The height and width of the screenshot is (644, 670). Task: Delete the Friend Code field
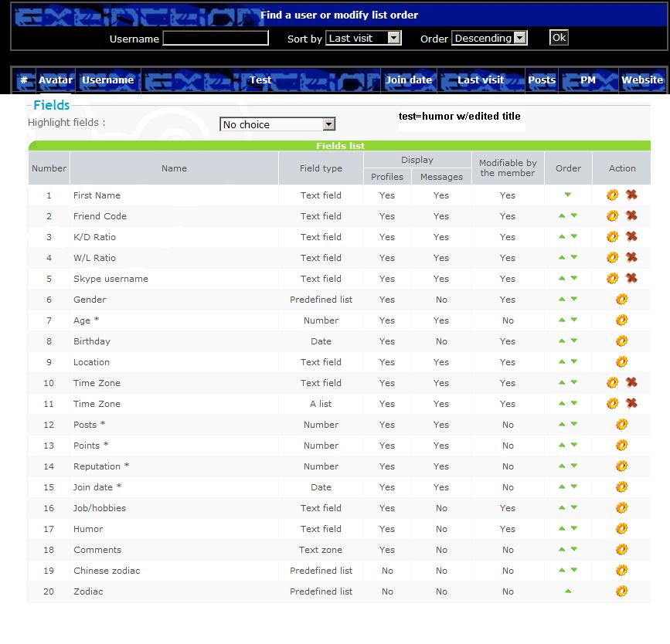point(631,215)
